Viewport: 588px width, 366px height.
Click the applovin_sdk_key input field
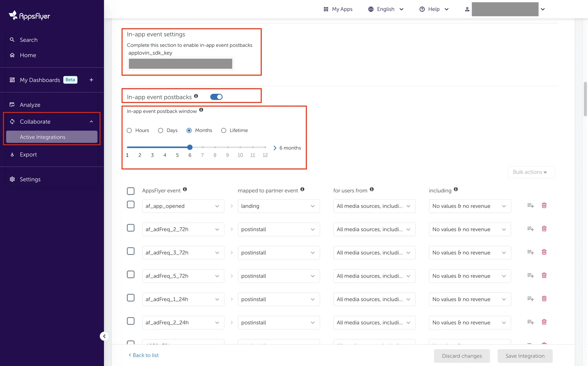click(180, 63)
